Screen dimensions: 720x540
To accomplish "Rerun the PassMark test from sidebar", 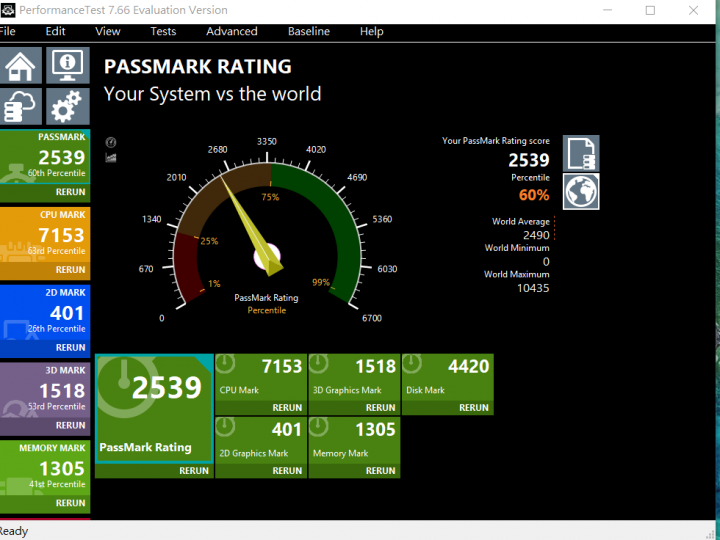I will click(x=70, y=192).
